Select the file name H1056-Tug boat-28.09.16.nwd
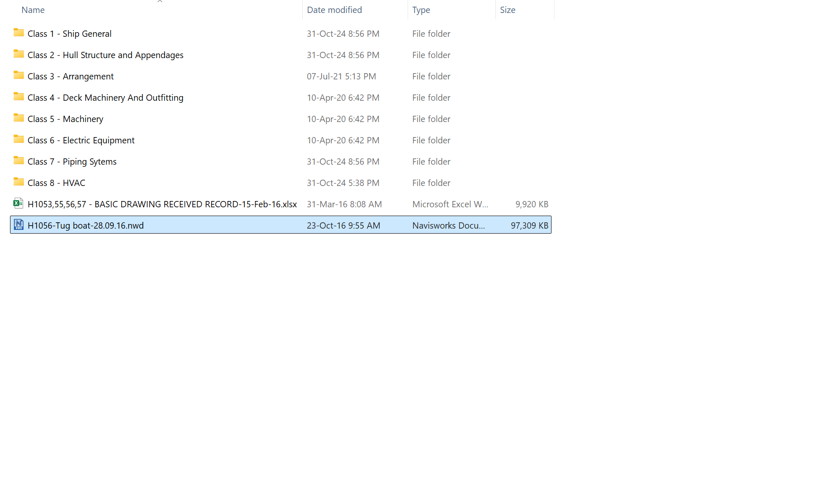 click(x=86, y=226)
